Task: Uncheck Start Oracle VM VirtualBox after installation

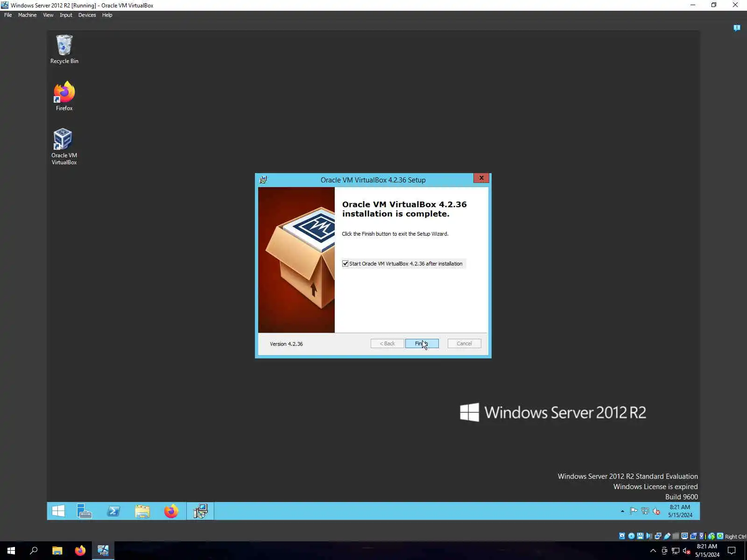Action: click(345, 264)
